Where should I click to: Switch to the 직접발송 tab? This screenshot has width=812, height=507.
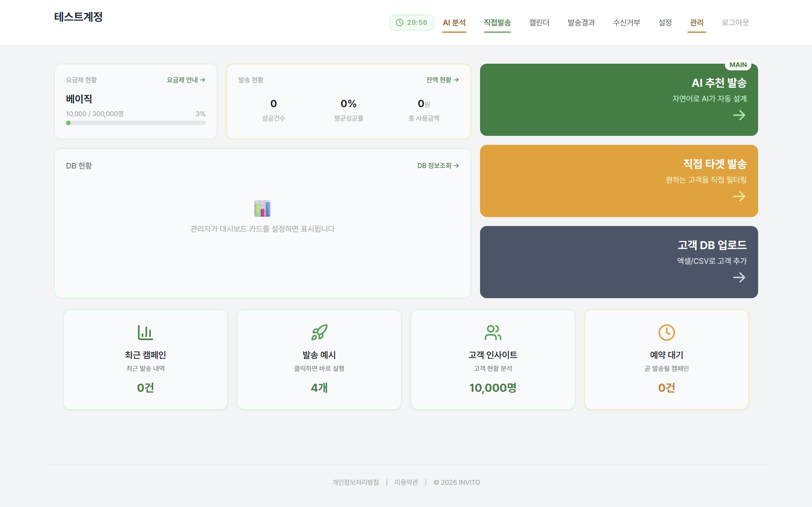tap(497, 23)
